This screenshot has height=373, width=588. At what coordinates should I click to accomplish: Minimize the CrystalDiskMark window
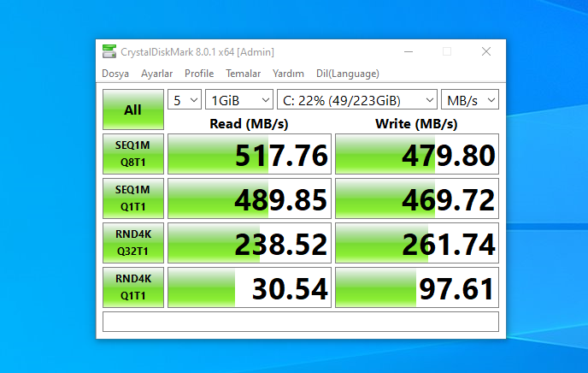[x=409, y=51]
